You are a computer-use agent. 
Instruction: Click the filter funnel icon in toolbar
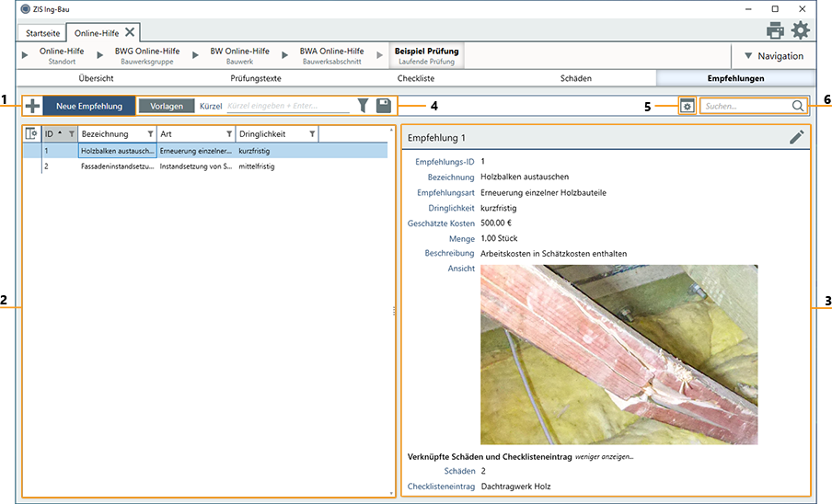coord(363,106)
